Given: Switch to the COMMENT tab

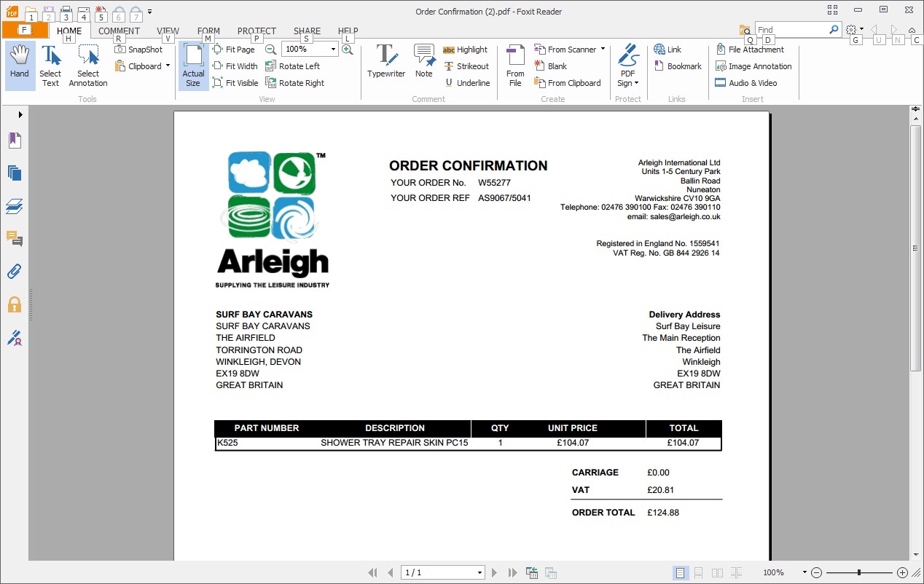Looking at the screenshot, I should pyautogui.click(x=119, y=31).
